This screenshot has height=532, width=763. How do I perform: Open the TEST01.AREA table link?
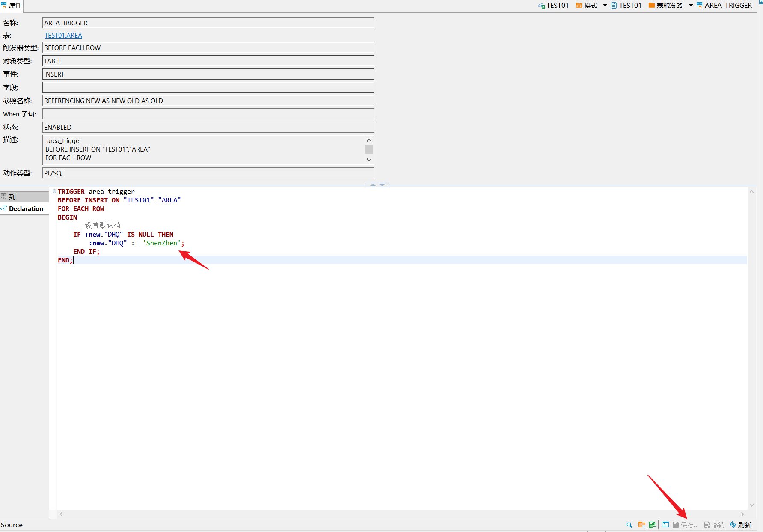pos(63,36)
